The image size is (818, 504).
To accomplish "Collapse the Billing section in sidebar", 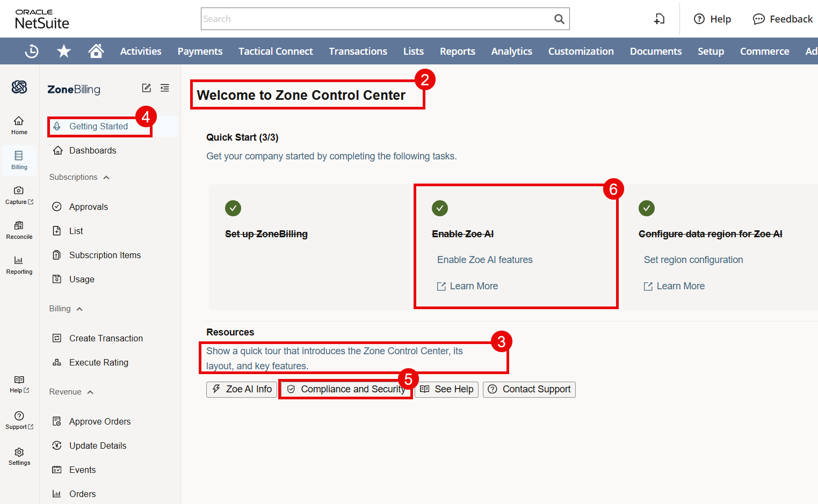I will pyautogui.click(x=66, y=309).
